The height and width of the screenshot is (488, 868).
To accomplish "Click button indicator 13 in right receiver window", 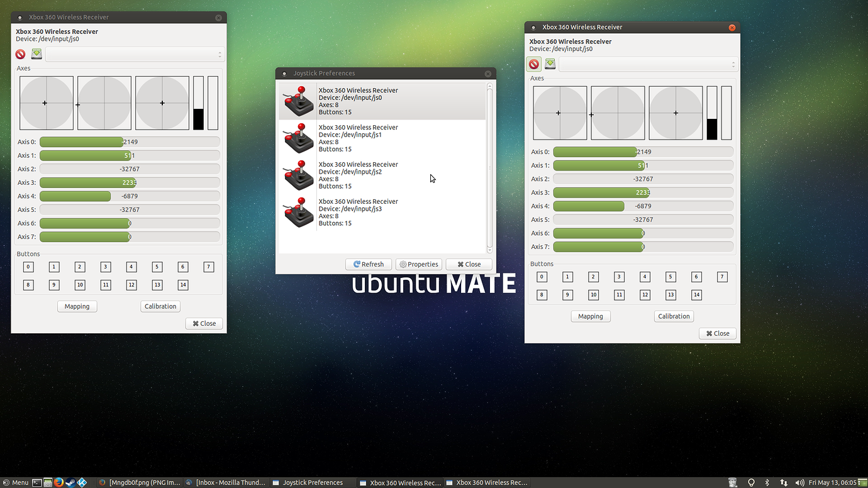I will pyautogui.click(x=670, y=295).
